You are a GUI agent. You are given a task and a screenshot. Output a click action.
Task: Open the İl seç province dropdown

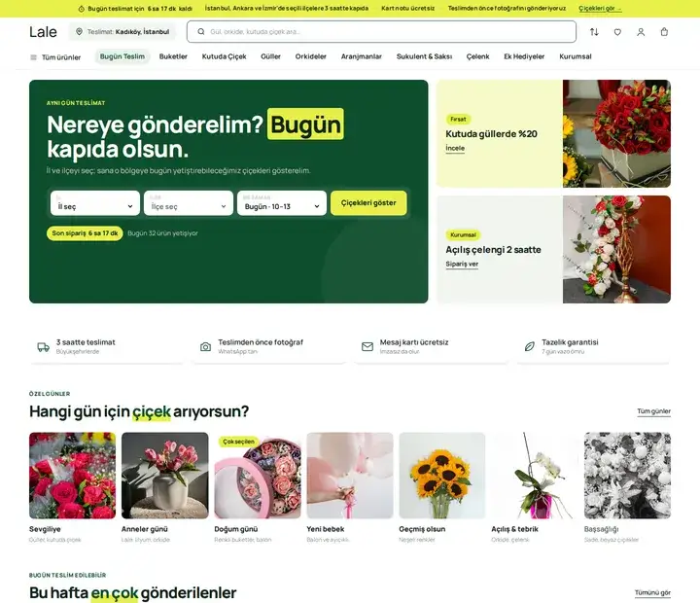point(95,203)
